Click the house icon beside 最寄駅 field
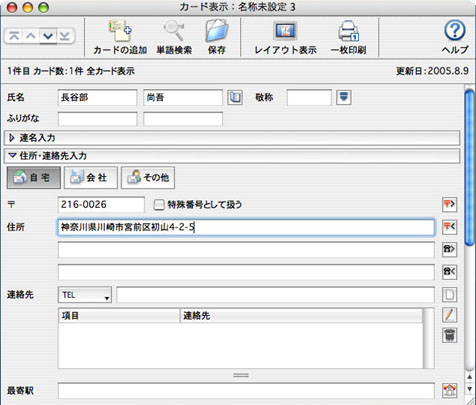The image size is (476, 405). [449, 390]
